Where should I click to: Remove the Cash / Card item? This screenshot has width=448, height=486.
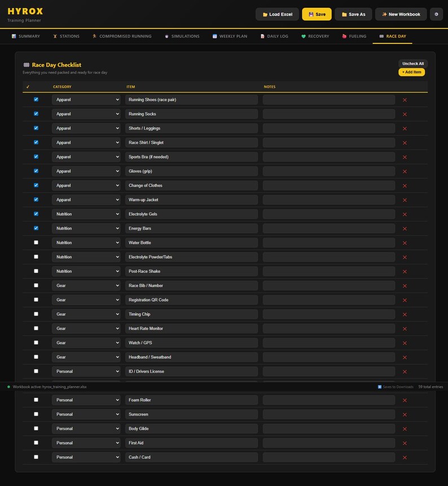click(405, 457)
